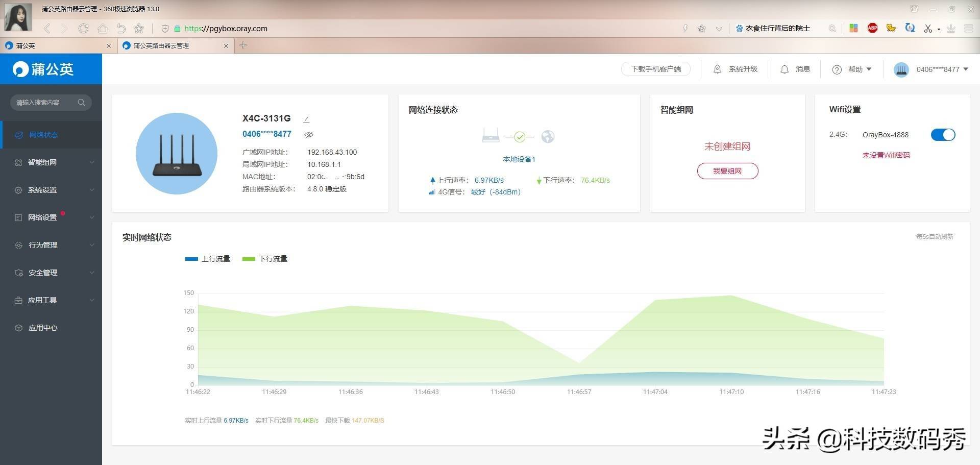The image size is (980, 465).
Task: Expand 系统设置 sidebar menu
Action: tap(51, 190)
